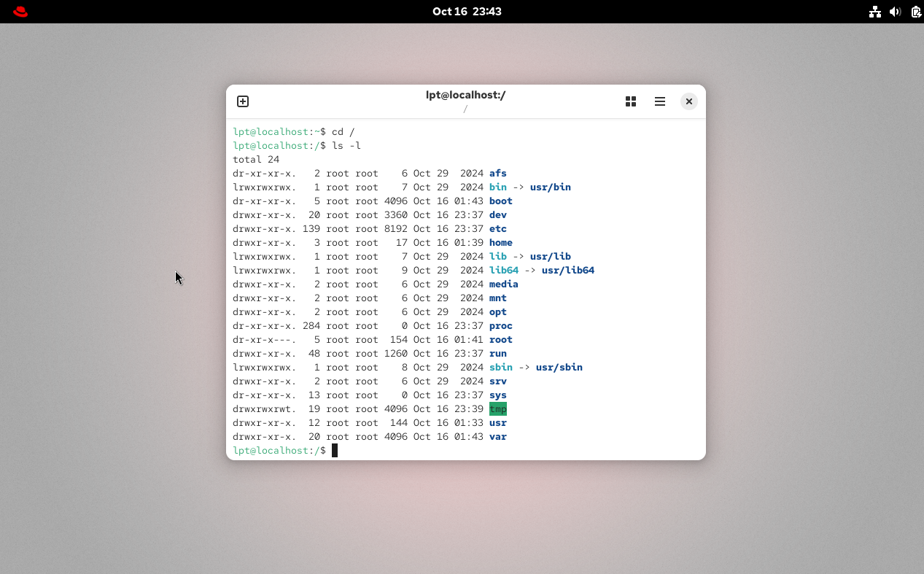Open the terminal hamburger menu
Viewport: 924px width, 574px height.
click(x=660, y=101)
